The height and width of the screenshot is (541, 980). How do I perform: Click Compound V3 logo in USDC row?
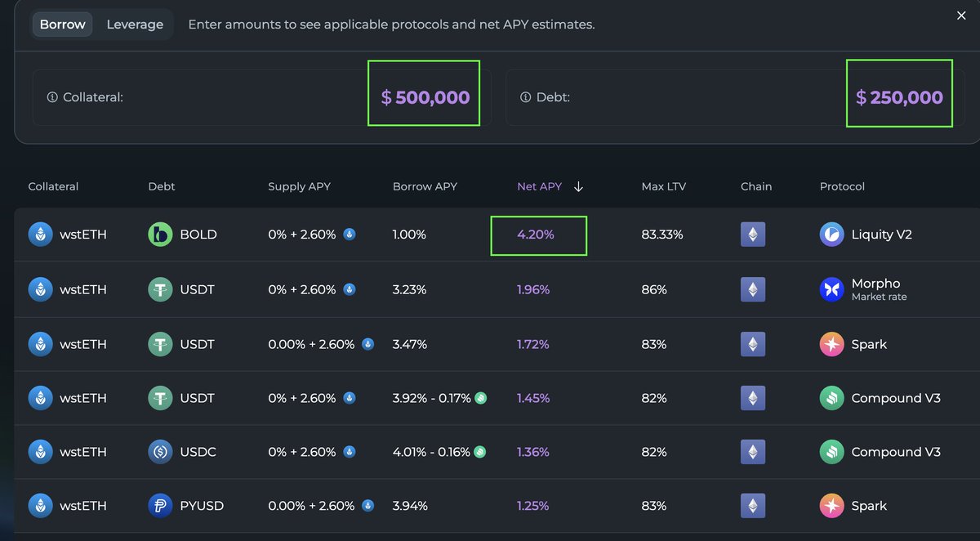point(831,452)
